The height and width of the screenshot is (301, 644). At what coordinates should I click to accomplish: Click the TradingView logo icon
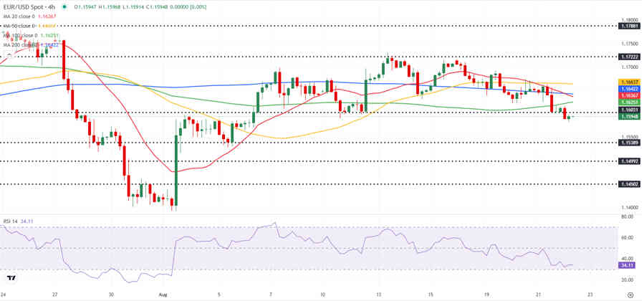point(12,278)
